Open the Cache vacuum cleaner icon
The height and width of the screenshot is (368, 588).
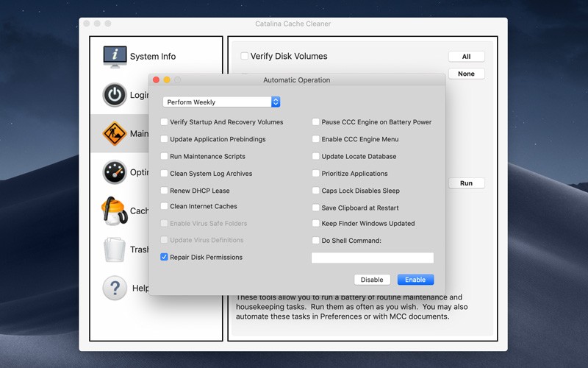[x=114, y=211]
